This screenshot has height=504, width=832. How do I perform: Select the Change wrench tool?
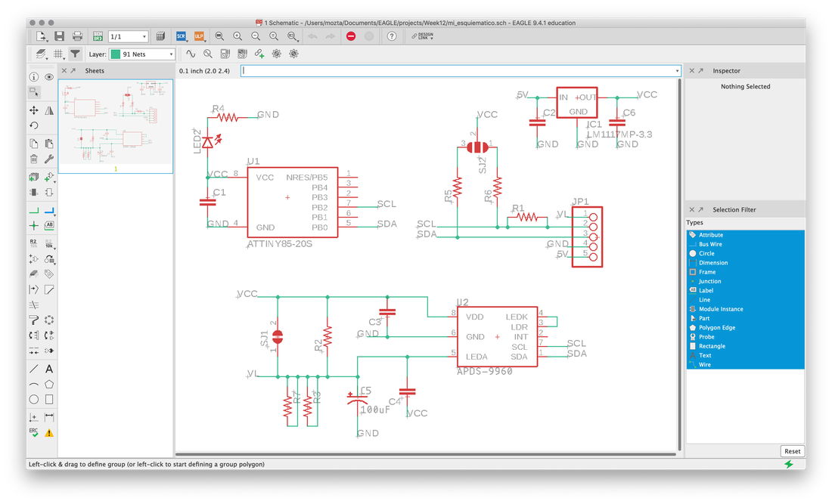(49, 159)
